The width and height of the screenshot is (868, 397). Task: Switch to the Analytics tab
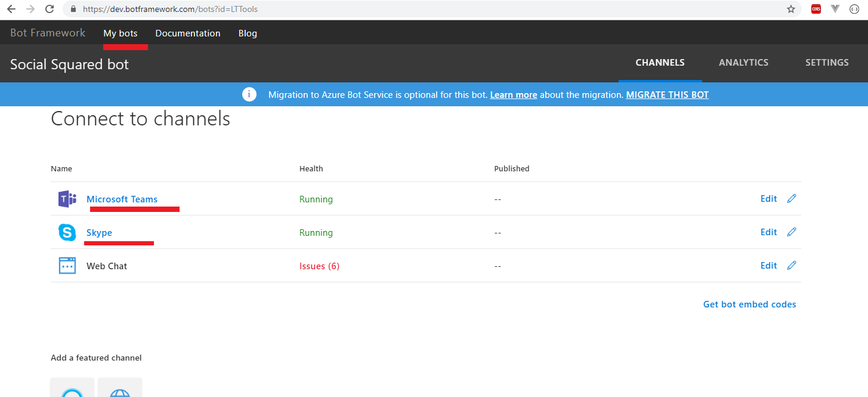coord(743,63)
